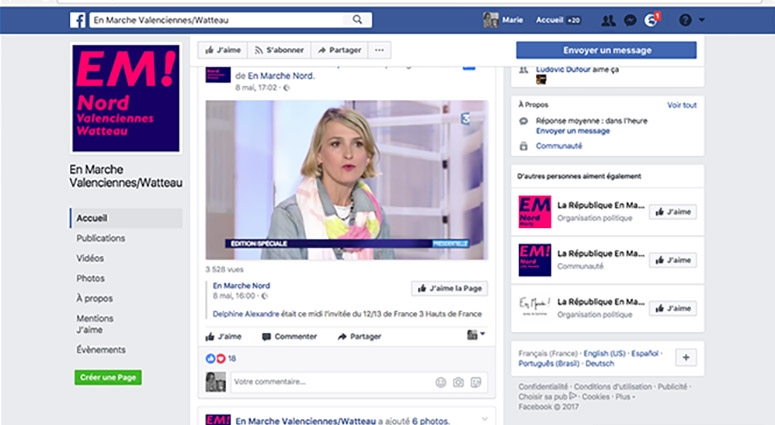Select Publications in the left menu
This screenshot has width=775, height=425.
pos(100,238)
